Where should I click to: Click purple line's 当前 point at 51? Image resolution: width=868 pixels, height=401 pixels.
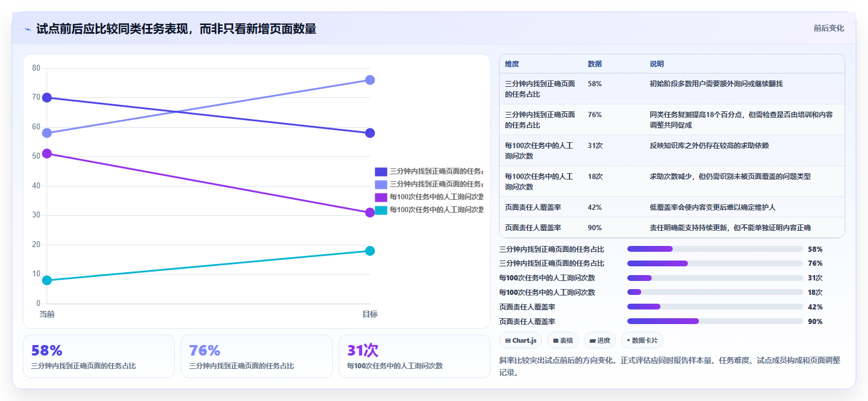pos(47,153)
